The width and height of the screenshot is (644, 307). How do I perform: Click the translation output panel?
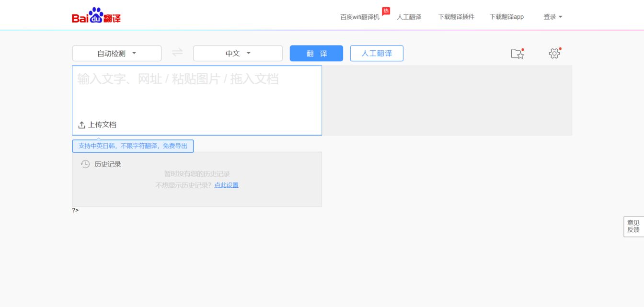pyautogui.click(x=447, y=100)
